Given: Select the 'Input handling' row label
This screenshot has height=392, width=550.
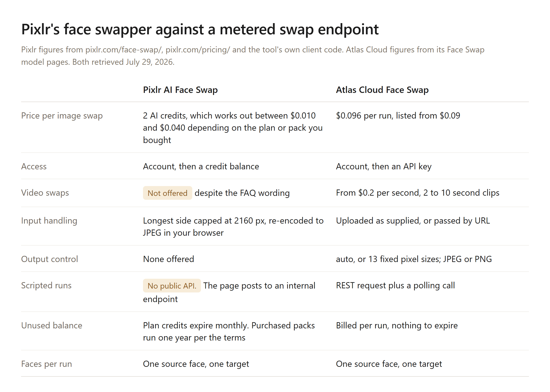Looking at the screenshot, I should click(x=49, y=221).
